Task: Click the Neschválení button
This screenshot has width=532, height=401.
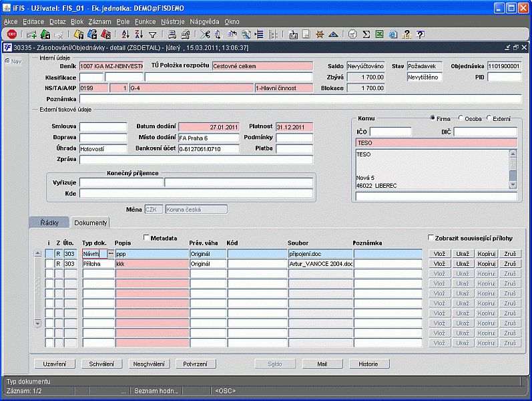Action: [149, 364]
